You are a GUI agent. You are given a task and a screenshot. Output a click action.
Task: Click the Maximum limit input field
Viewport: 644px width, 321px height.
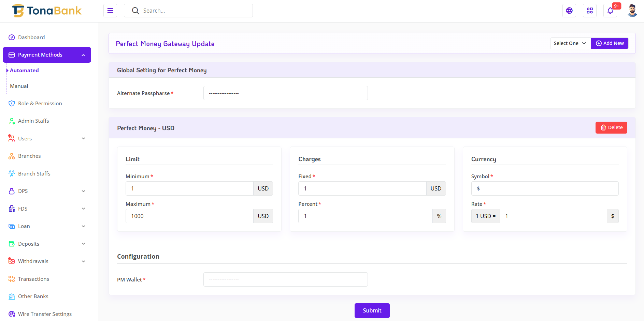[x=189, y=216]
